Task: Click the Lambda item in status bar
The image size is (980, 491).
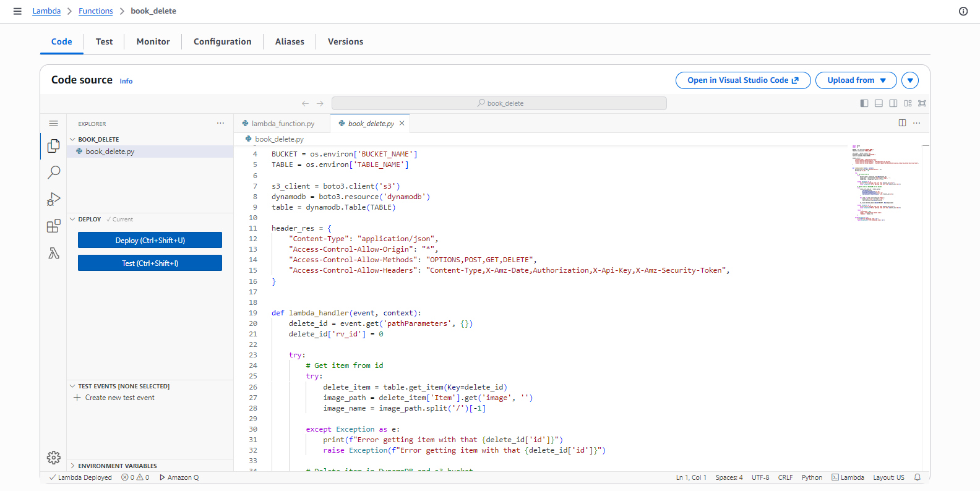Action: tap(848, 477)
